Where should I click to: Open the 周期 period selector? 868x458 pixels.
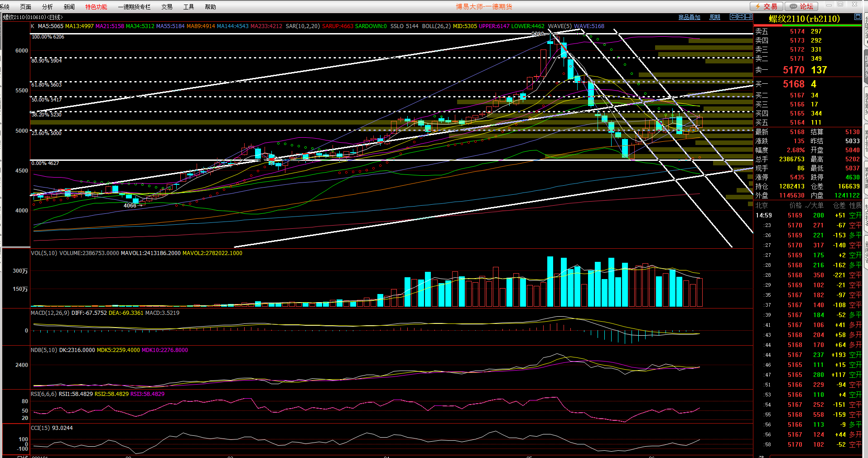click(714, 17)
